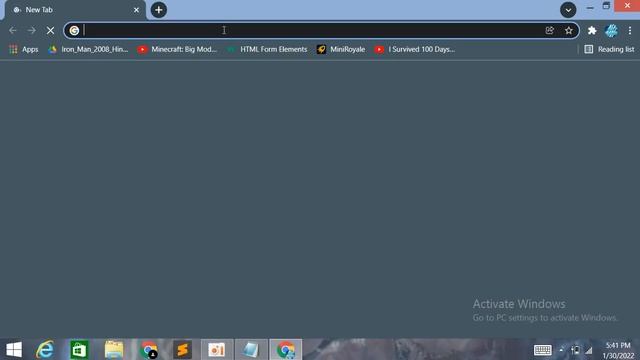Open the Reading list panel
Viewport: 640px width, 360px height.
tap(609, 49)
